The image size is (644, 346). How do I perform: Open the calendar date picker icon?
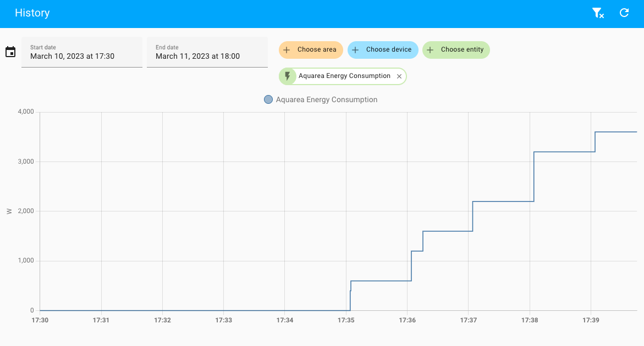pos(10,52)
